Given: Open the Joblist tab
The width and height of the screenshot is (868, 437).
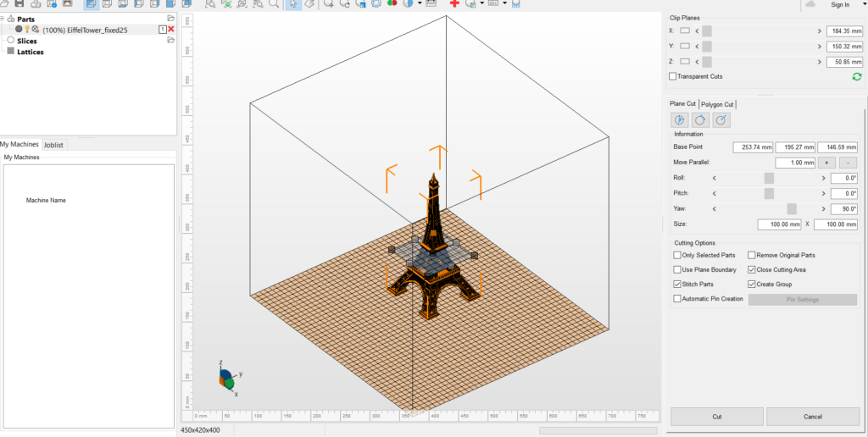Looking at the screenshot, I should point(53,145).
